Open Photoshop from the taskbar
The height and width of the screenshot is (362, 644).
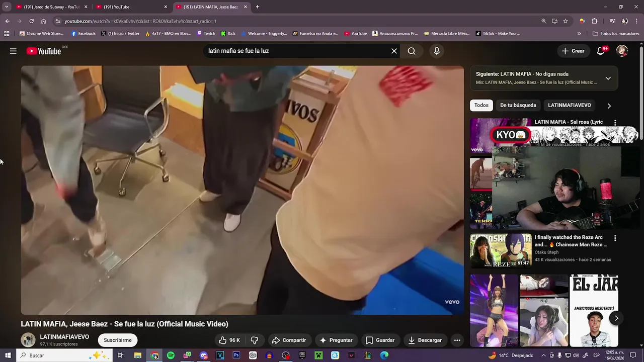(x=236, y=355)
